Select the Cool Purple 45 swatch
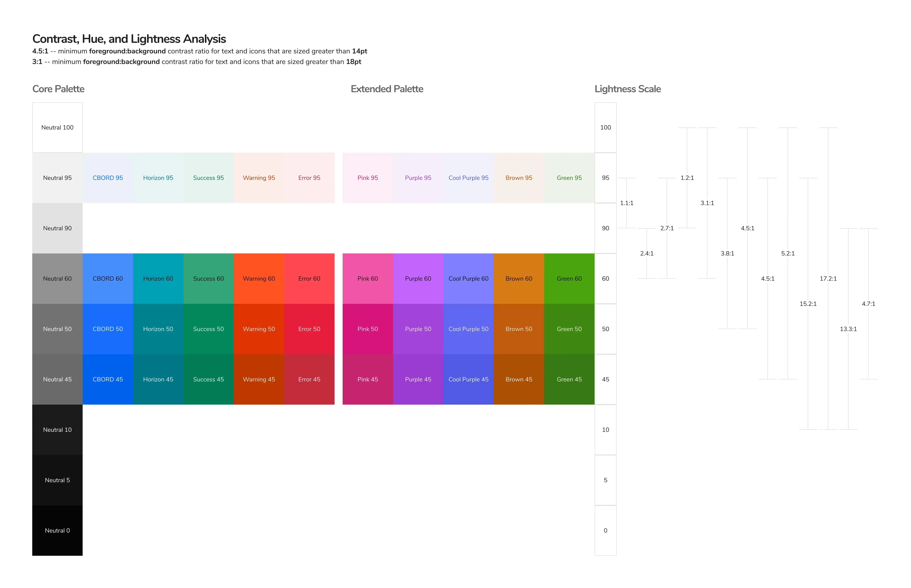Screen dimensions: 911x588 [x=468, y=379]
